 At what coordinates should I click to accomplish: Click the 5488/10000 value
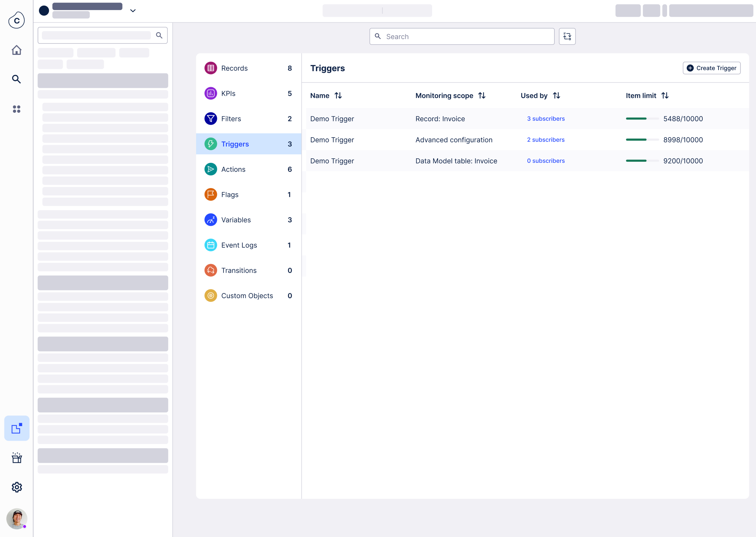pos(683,119)
